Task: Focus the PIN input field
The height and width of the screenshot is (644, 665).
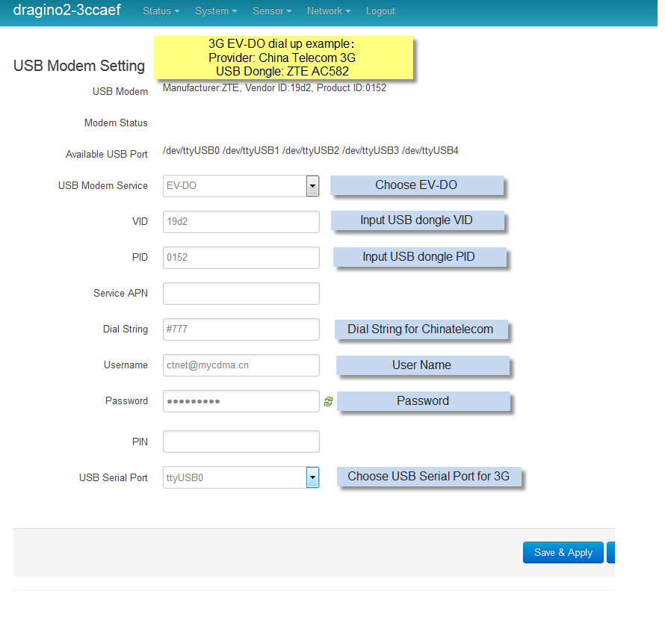Action: [x=241, y=442]
